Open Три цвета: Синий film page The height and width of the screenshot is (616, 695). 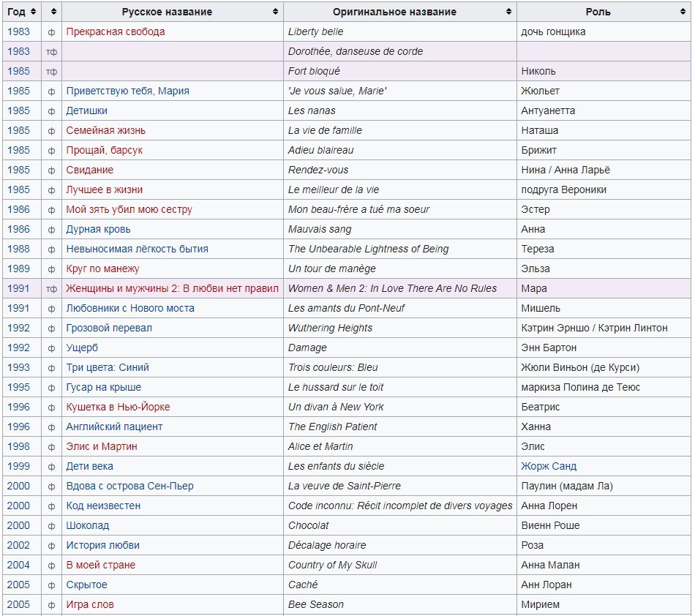[x=108, y=367]
